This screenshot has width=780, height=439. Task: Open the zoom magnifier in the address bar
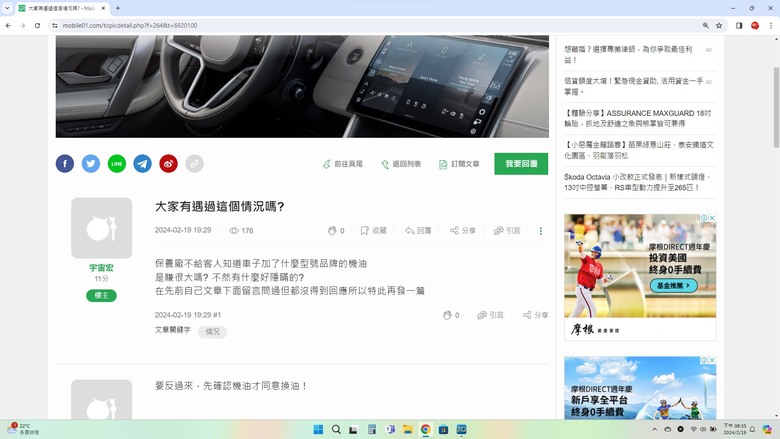click(705, 25)
